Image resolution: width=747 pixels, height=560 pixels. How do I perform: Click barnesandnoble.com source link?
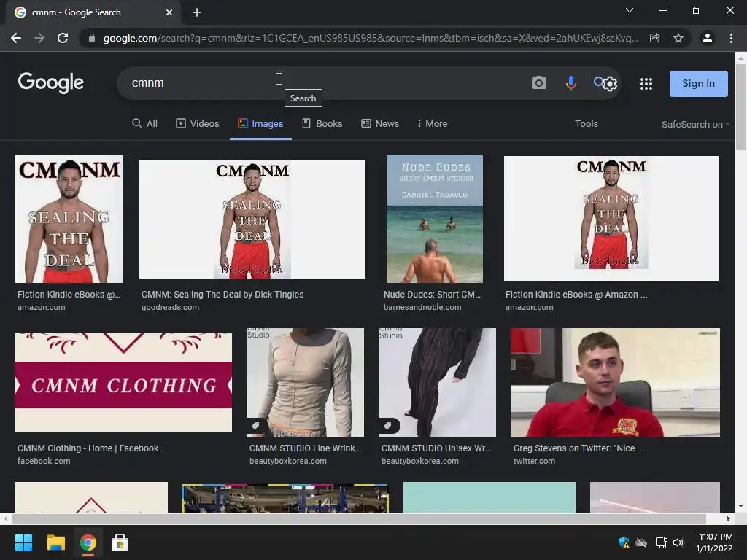click(x=422, y=307)
